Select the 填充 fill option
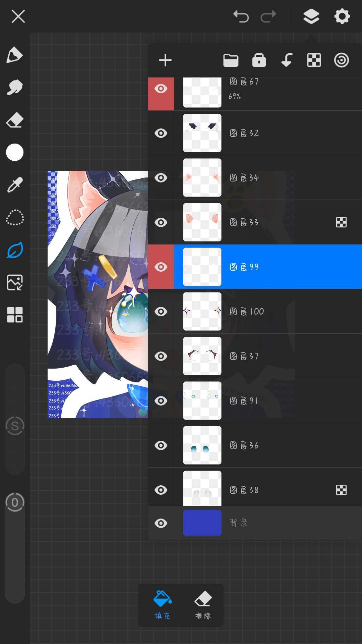362x644 pixels. point(163,605)
